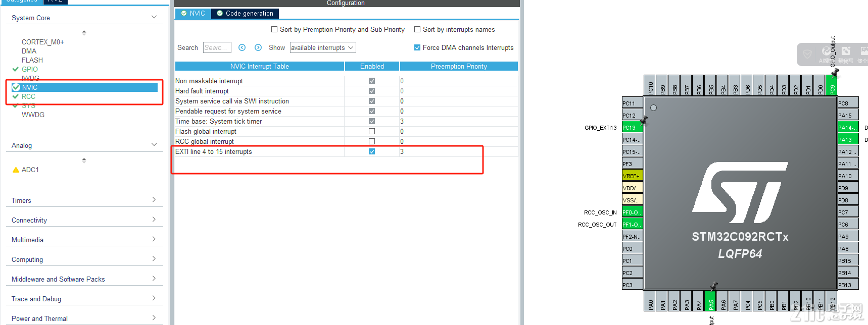Click the NVIC Interrupt Table column header
Viewport: 868px width, 325px height.
[x=260, y=66]
